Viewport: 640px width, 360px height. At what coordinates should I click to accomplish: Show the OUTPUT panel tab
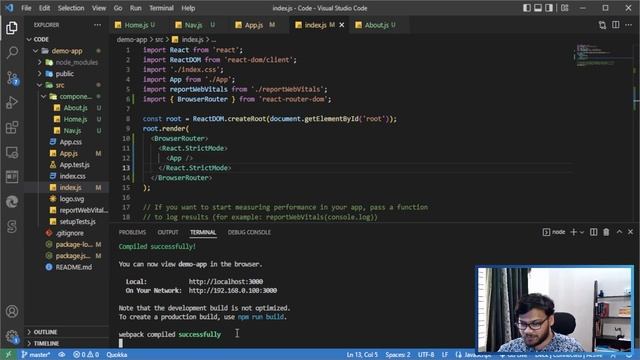coord(168,232)
